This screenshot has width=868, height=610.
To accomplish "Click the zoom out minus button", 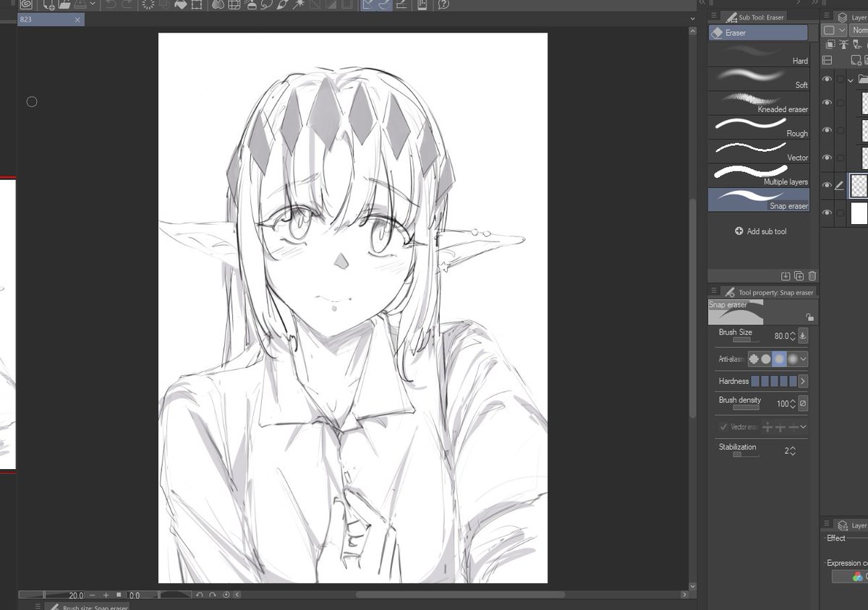I will 93,595.
